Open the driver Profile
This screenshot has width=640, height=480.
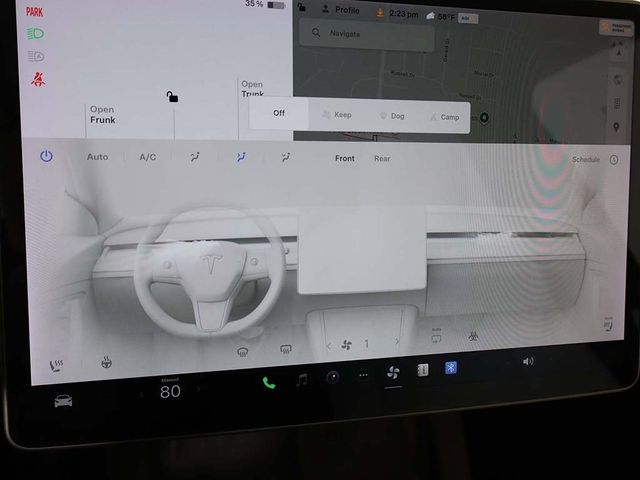340,9
